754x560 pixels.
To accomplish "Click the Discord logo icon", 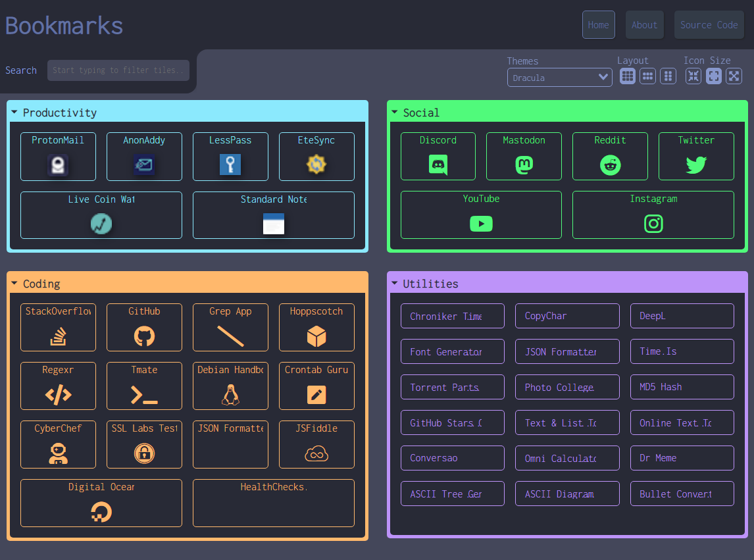I will pos(438,165).
